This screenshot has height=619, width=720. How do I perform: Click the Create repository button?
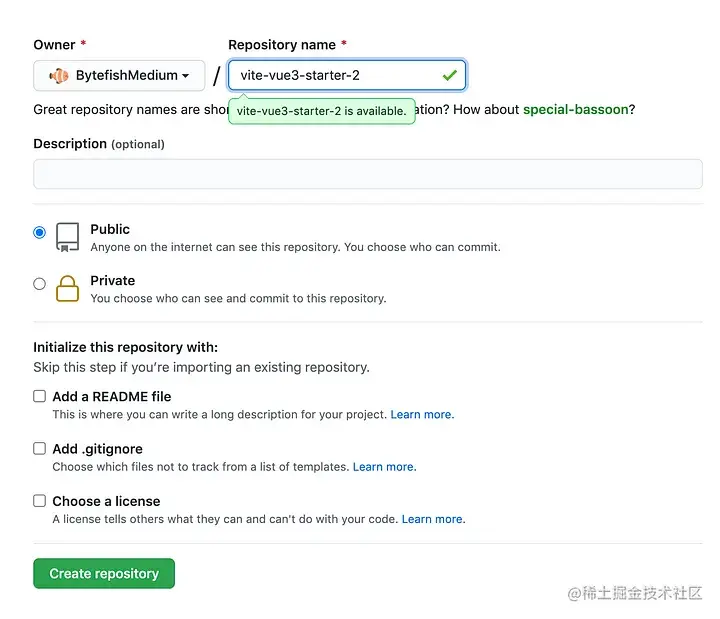pos(104,573)
